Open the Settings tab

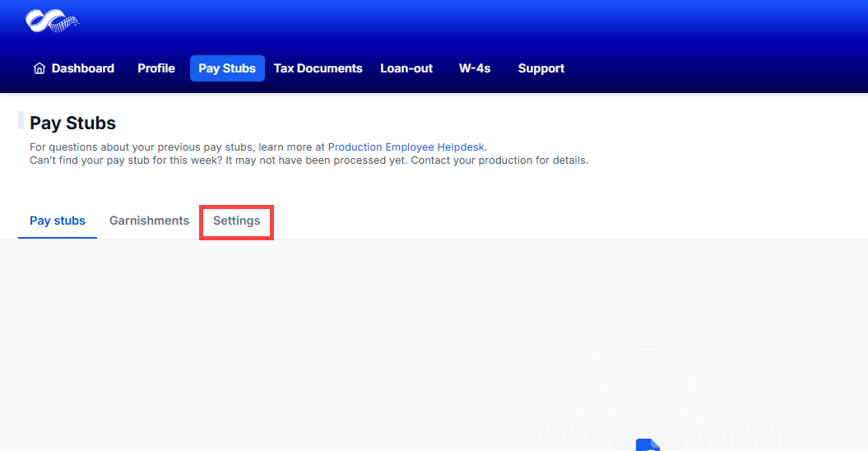pyautogui.click(x=236, y=221)
